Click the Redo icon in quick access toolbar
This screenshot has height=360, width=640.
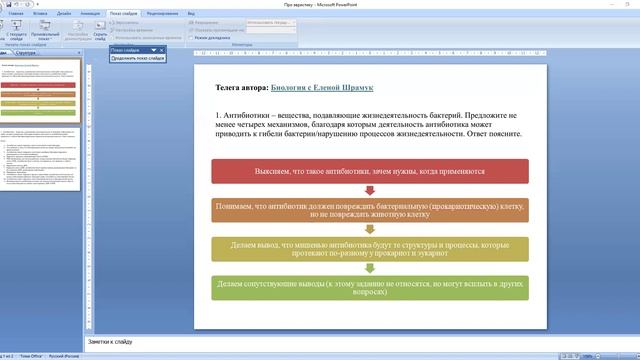[x=27, y=4]
